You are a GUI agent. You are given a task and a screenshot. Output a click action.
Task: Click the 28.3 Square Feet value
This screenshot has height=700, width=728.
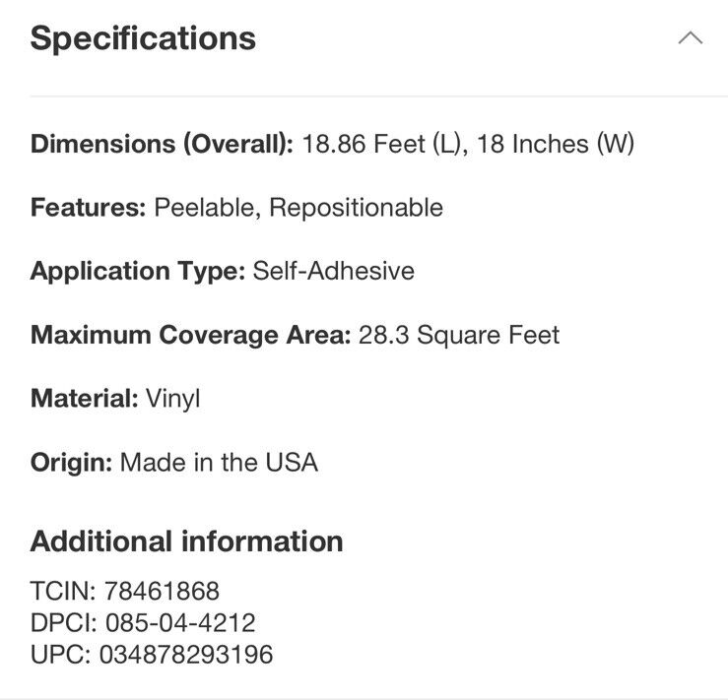click(x=459, y=335)
